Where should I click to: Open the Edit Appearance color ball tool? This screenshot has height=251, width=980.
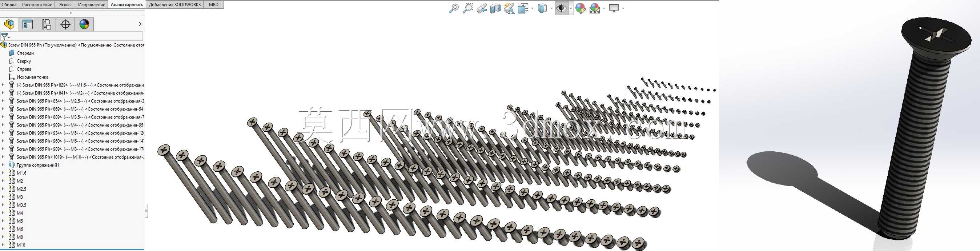[x=581, y=8]
